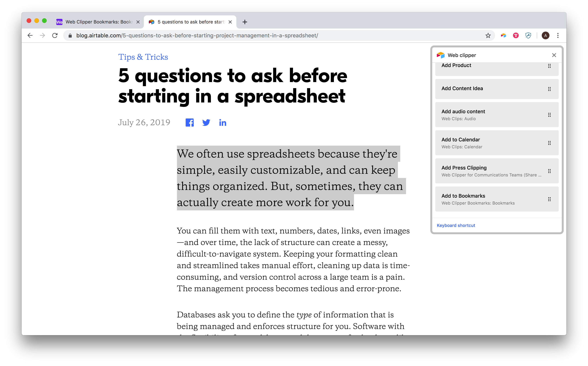Viewport: 588px width, 366px height.
Task: Grab the drag handle on Add to Calendar
Action: [549, 143]
